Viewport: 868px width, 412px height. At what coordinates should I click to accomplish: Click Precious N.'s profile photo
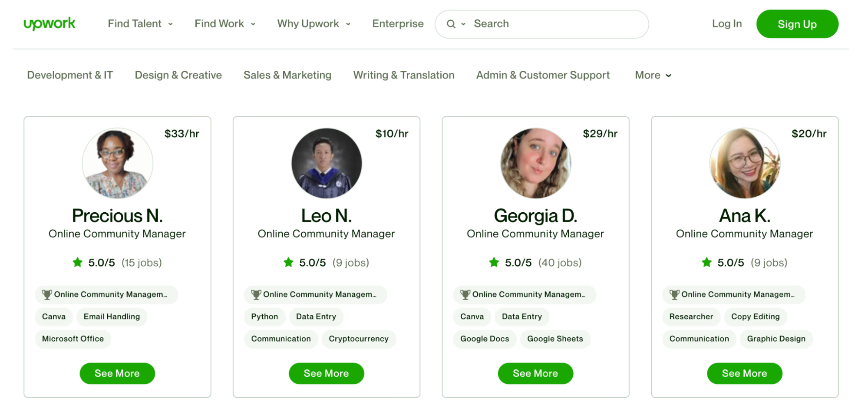point(117,163)
